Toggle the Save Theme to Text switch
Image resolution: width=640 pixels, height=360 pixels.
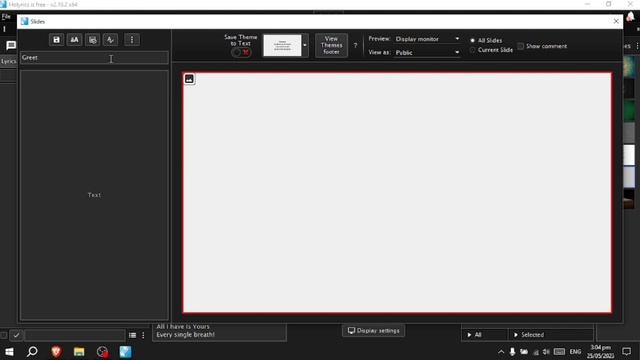click(x=241, y=52)
